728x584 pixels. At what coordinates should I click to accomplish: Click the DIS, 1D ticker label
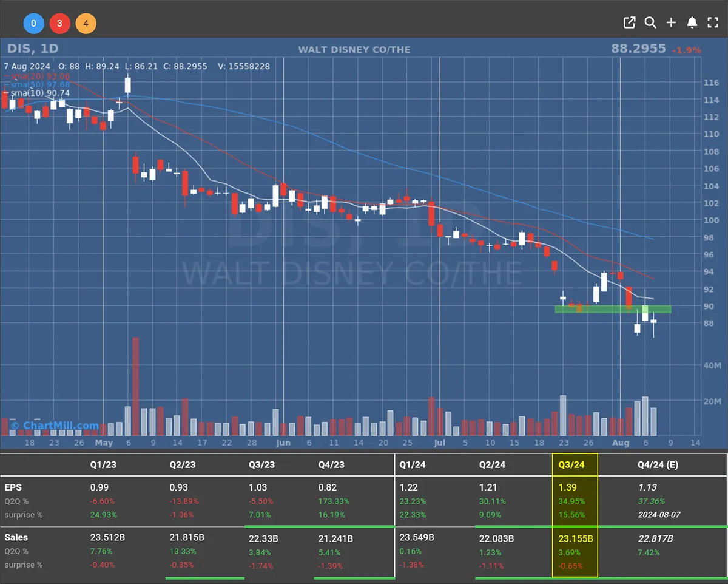tap(33, 49)
